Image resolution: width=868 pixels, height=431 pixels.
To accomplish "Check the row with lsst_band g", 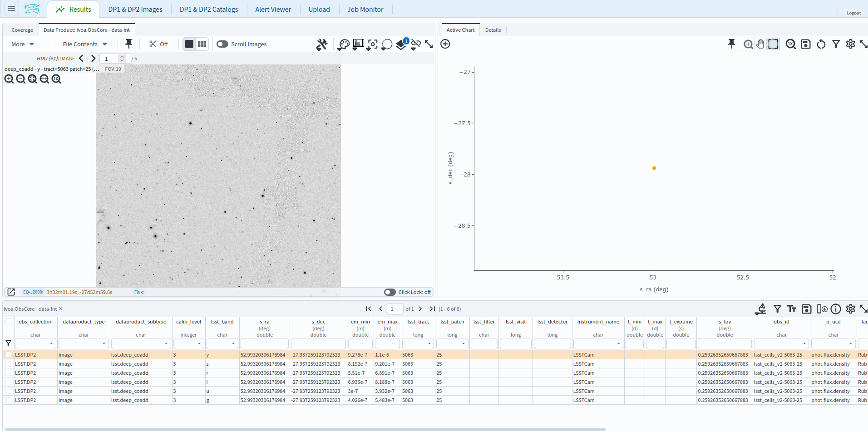I will click(x=8, y=400).
